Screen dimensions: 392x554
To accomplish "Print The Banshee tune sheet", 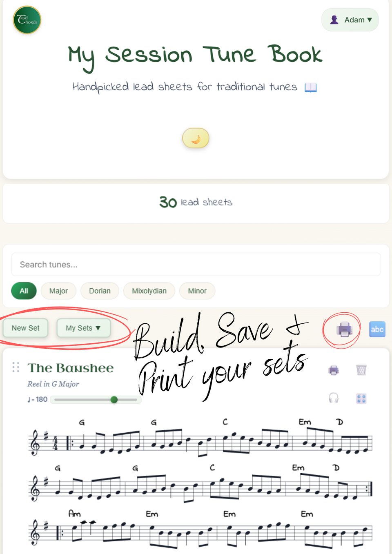I will (x=334, y=370).
